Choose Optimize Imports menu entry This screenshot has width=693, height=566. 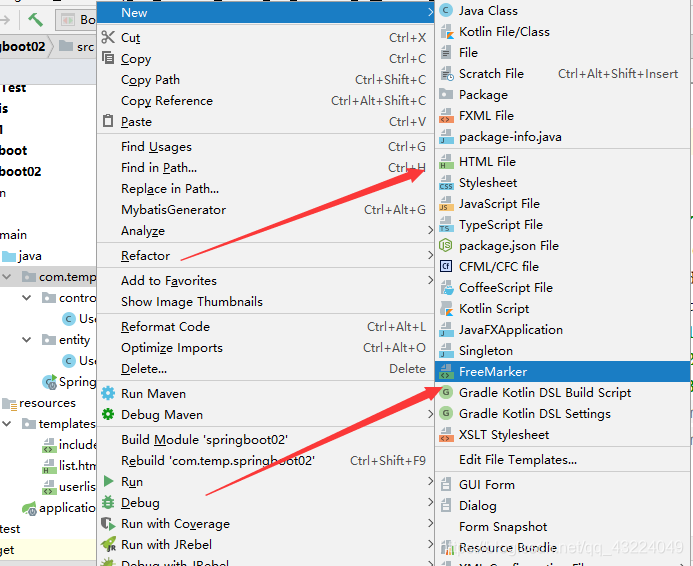coord(266,348)
